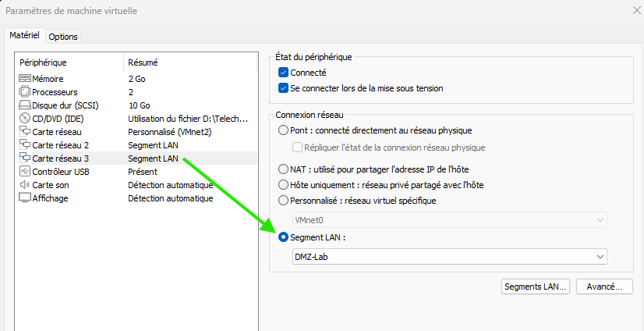Click the CD/DVD (IDE) disc icon
The width and height of the screenshot is (644, 331).
[24, 119]
